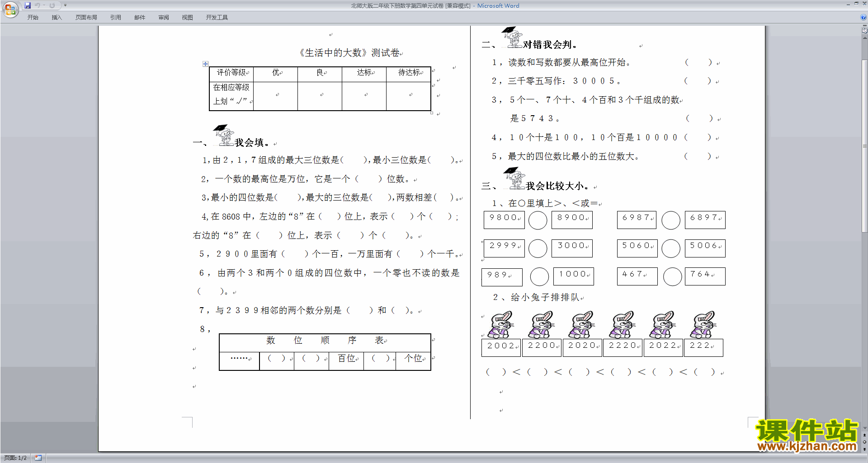Click the Save icon in Quick Access toolbar
This screenshot has height=463, width=868.
[28, 5]
